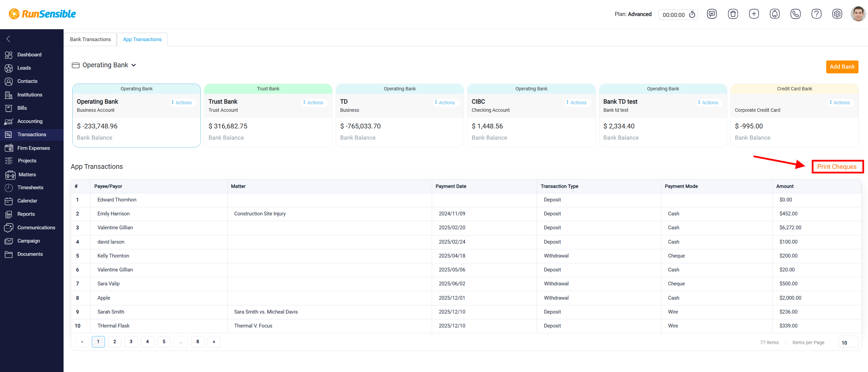Click the Print Cheques link
The image size is (868, 372).
tap(837, 167)
